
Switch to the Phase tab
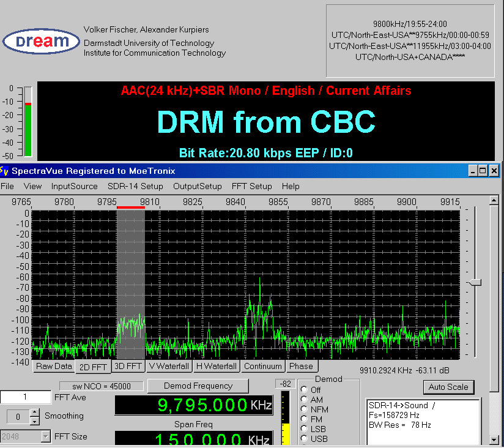coord(301,366)
